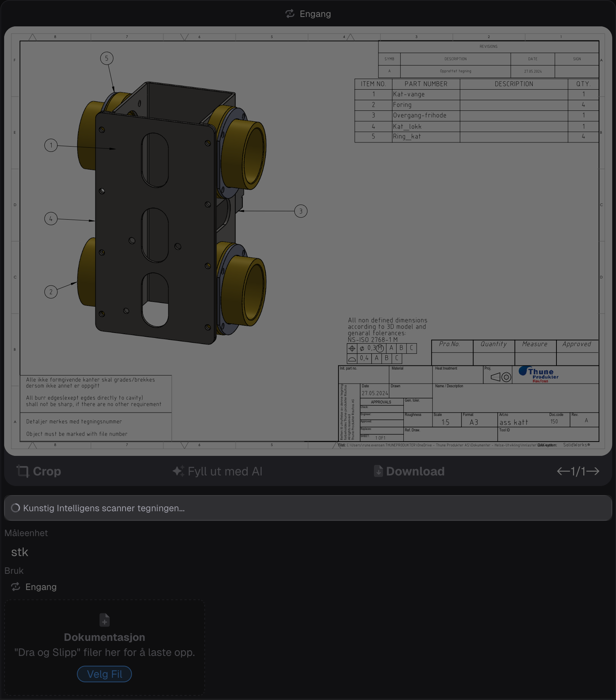The height and width of the screenshot is (700, 616).
Task: Click the repeat icon under Bruk
Action: 15,587
